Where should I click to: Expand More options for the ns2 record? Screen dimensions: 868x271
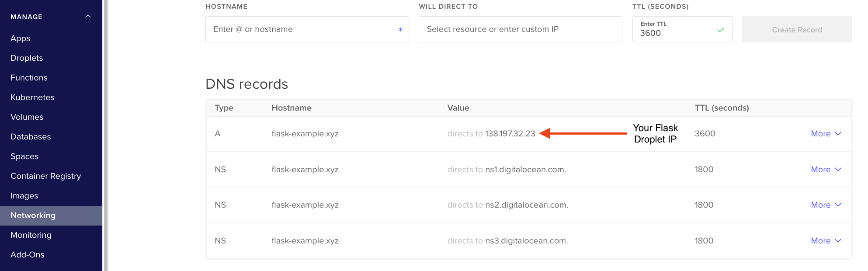pyautogui.click(x=826, y=205)
